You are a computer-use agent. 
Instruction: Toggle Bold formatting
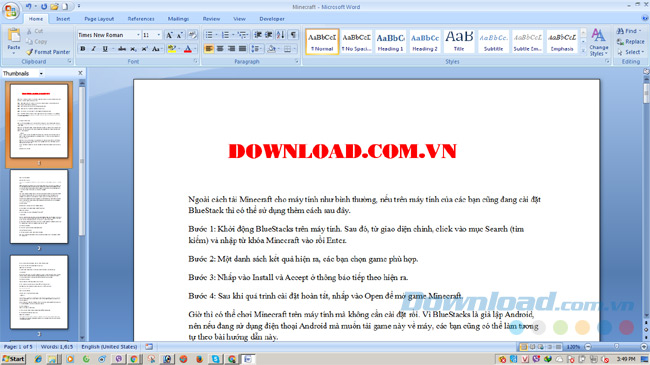82,49
